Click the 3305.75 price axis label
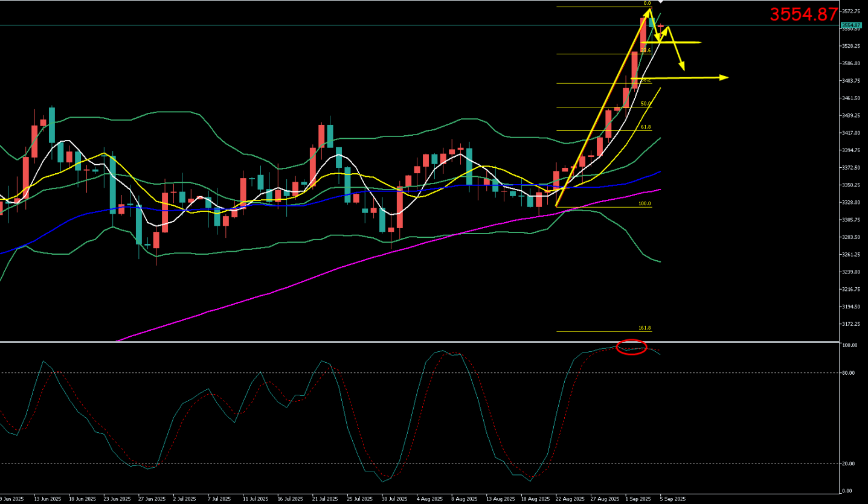This screenshot has height=504, width=868. (x=852, y=220)
